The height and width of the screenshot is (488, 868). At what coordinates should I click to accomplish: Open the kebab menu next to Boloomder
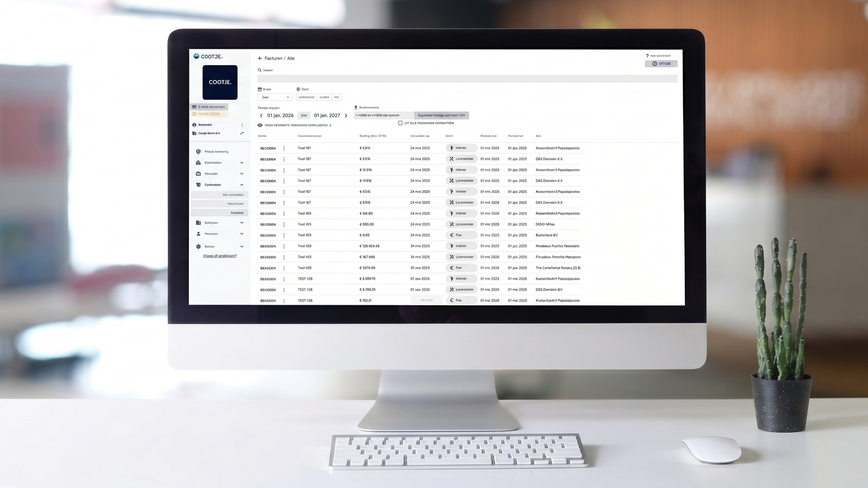pyautogui.click(x=242, y=125)
